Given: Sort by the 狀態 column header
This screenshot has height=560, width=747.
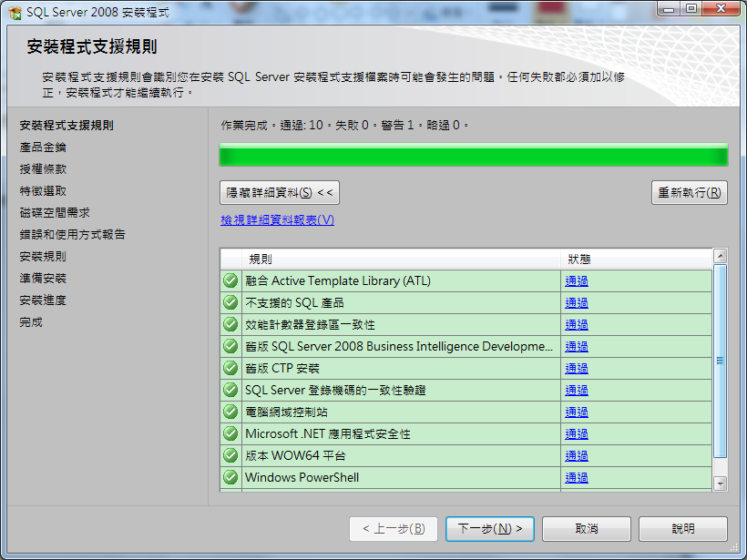Looking at the screenshot, I should point(636,259).
